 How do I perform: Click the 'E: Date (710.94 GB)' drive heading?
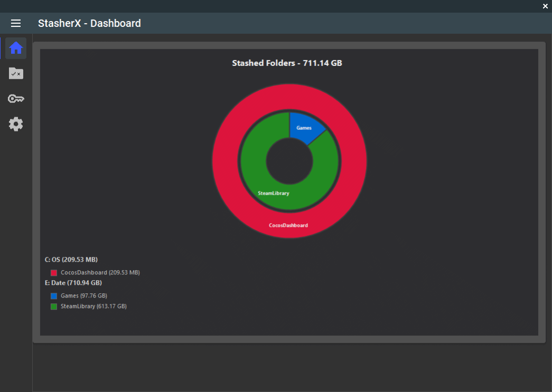(73, 283)
